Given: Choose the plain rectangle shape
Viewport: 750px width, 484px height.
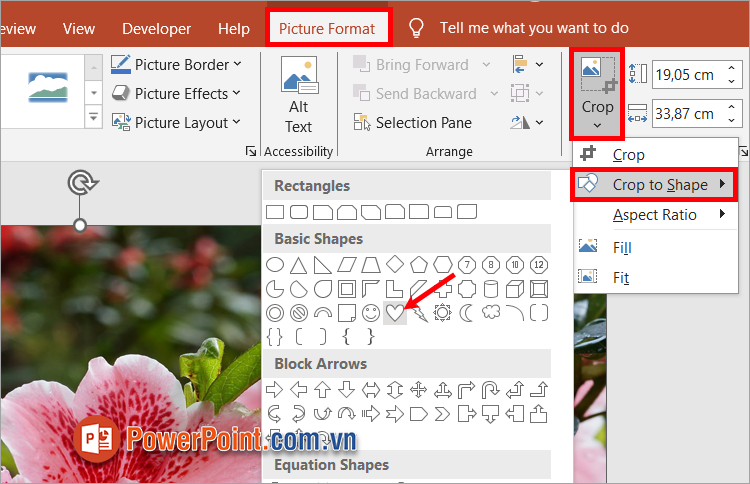Looking at the screenshot, I should [275, 212].
